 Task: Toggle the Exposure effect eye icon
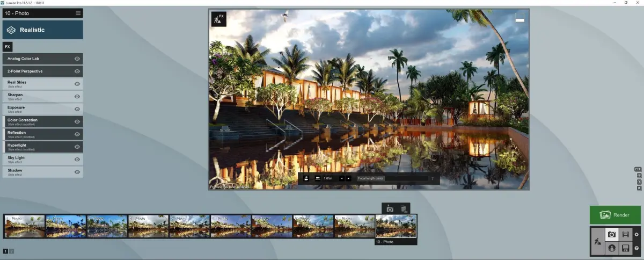pos(77,109)
